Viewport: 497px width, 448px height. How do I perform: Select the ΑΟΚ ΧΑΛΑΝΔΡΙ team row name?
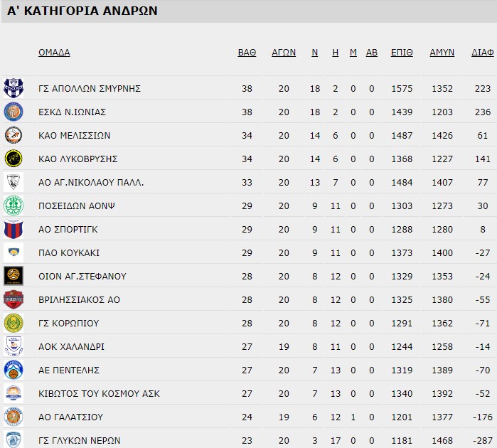[72, 346]
